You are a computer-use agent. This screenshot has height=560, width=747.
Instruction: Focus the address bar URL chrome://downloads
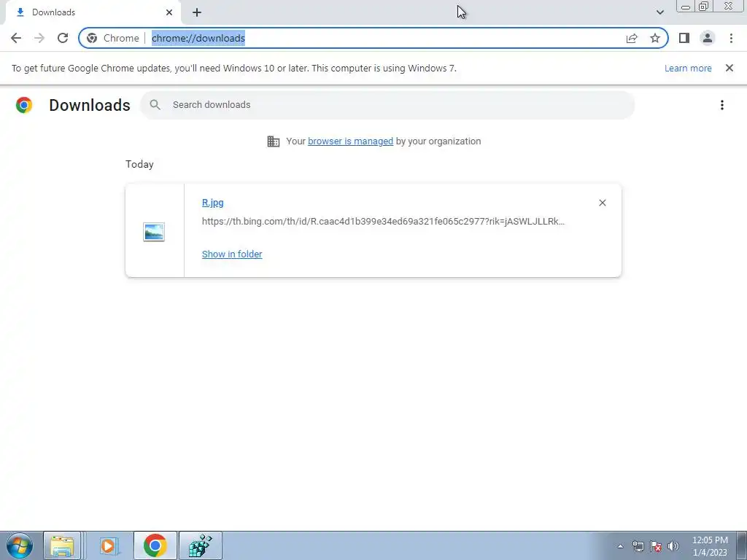pos(198,38)
